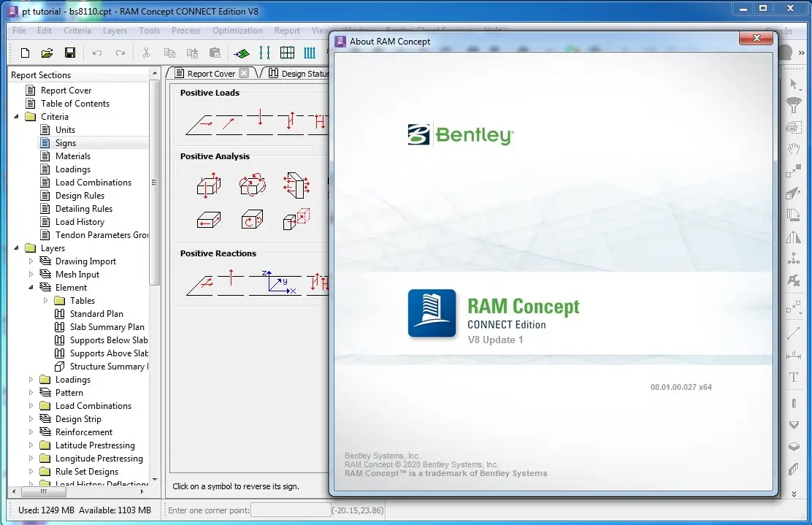Select the diagonal line tool in right toolbar

(793, 334)
